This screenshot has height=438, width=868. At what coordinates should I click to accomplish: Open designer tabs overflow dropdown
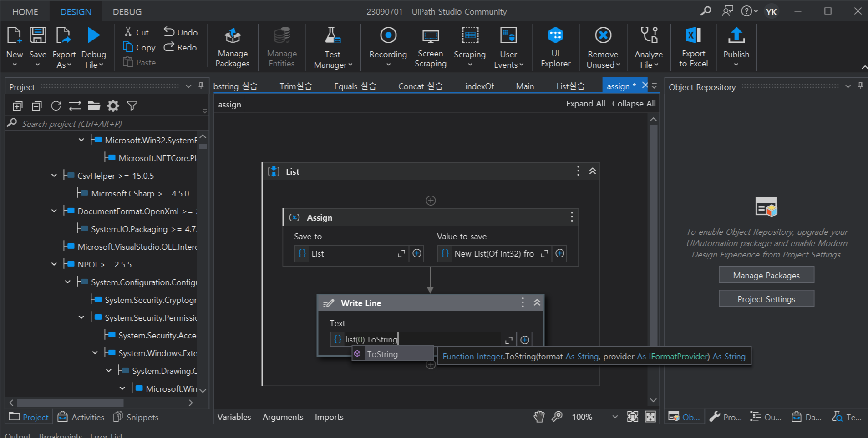(x=654, y=86)
